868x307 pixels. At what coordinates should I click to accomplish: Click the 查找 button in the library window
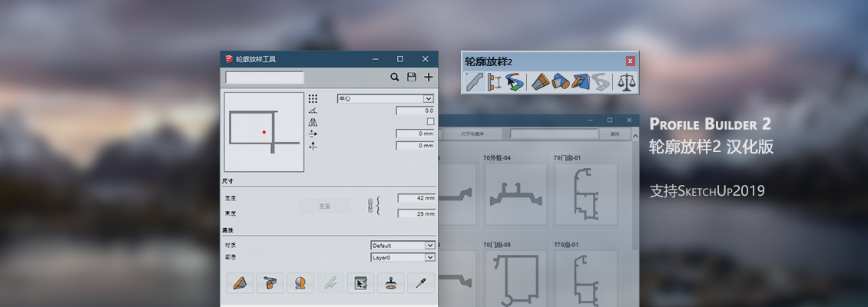click(x=615, y=134)
